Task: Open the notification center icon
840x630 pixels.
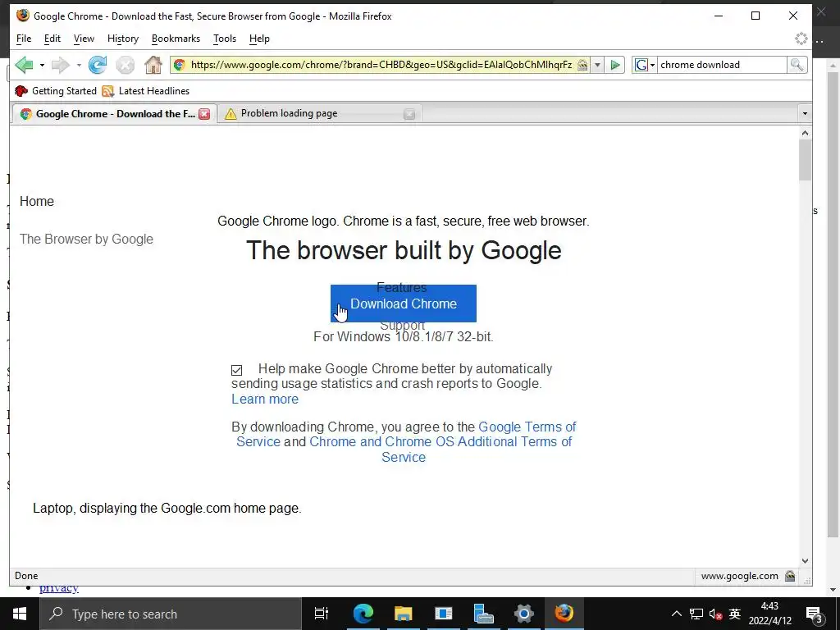Action: (x=815, y=614)
